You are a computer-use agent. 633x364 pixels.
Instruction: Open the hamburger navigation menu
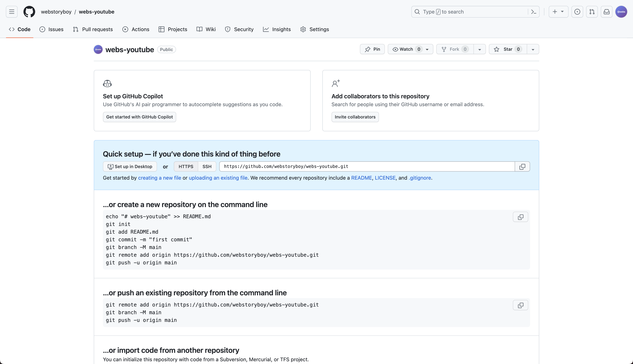[x=12, y=12]
